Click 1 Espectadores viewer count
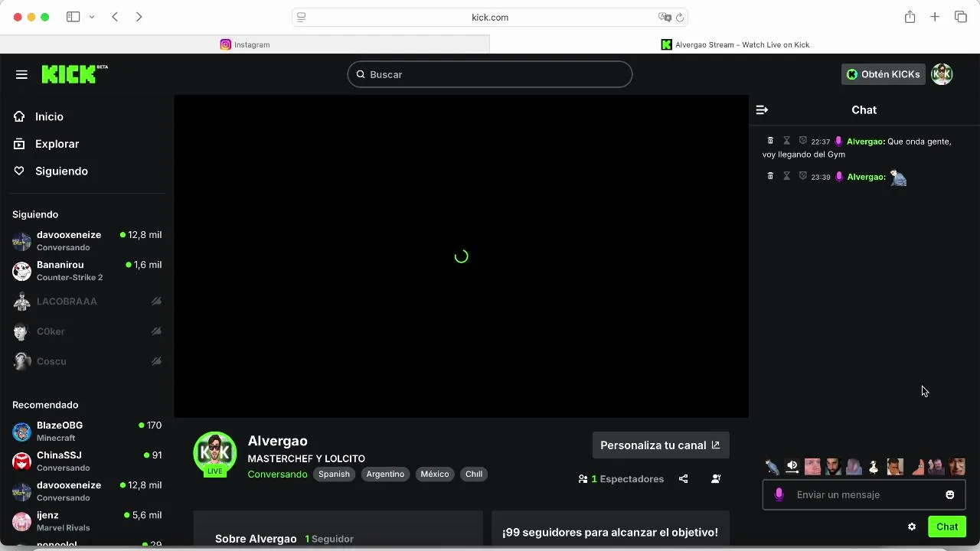This screenshot has height=551, width=980. pyautogui.click(x=622, y=479)
